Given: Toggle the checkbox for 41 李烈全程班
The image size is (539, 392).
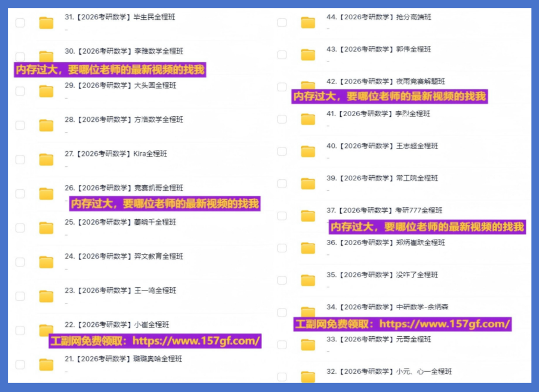Looking at the screenshot, I should pos(282,119).
